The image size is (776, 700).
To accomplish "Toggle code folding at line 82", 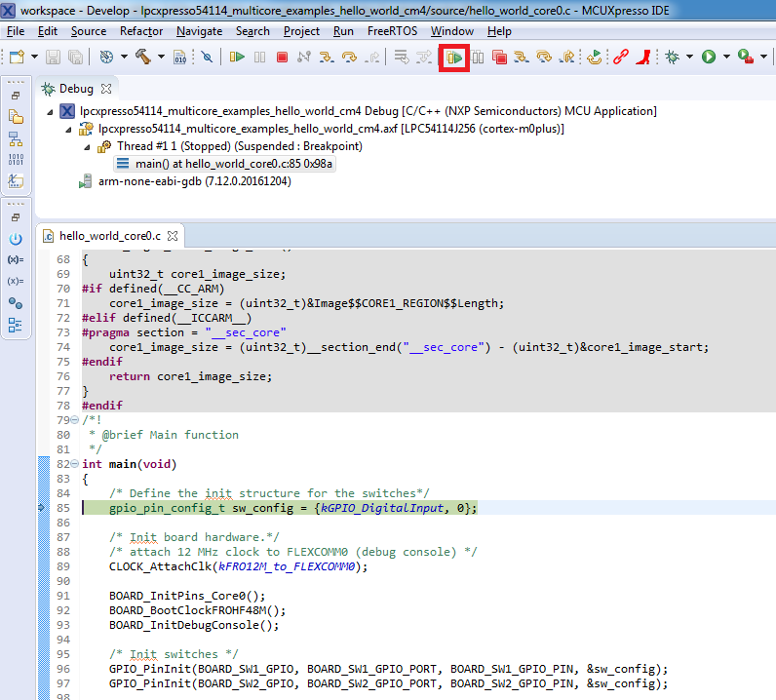I will point(76,464).
